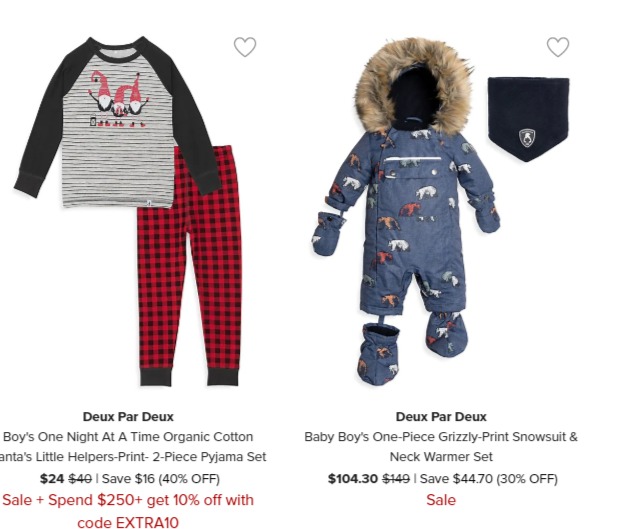Click the fur-trimmed hood of the snowsuit
This screenshot has width=638, height=529.
tap(413, 87)
